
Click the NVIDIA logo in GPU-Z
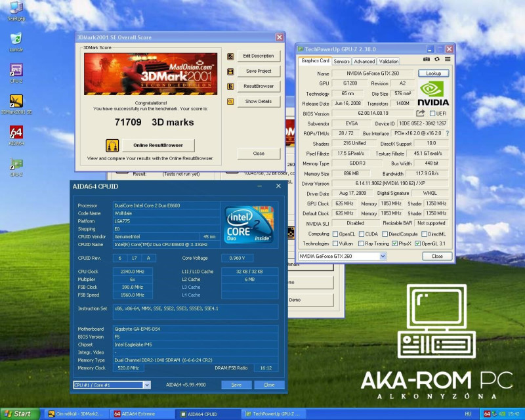coord(433,93)
